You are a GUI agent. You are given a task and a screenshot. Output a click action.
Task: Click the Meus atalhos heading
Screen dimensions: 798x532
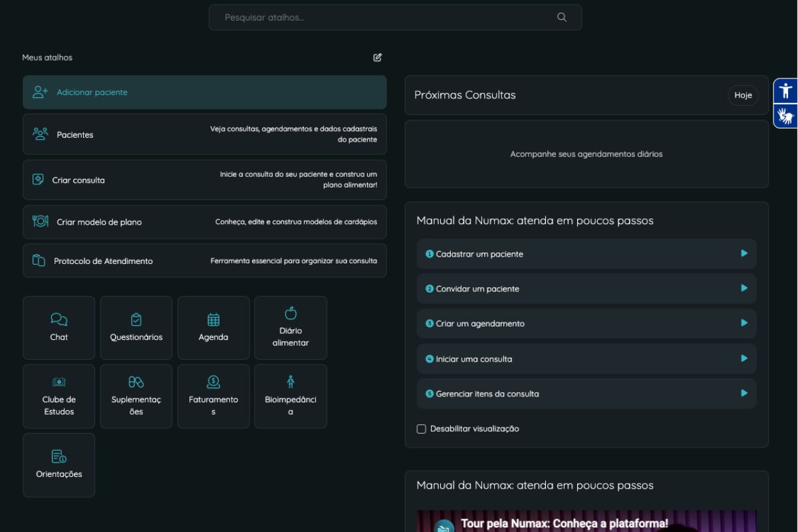click(47, 58)
